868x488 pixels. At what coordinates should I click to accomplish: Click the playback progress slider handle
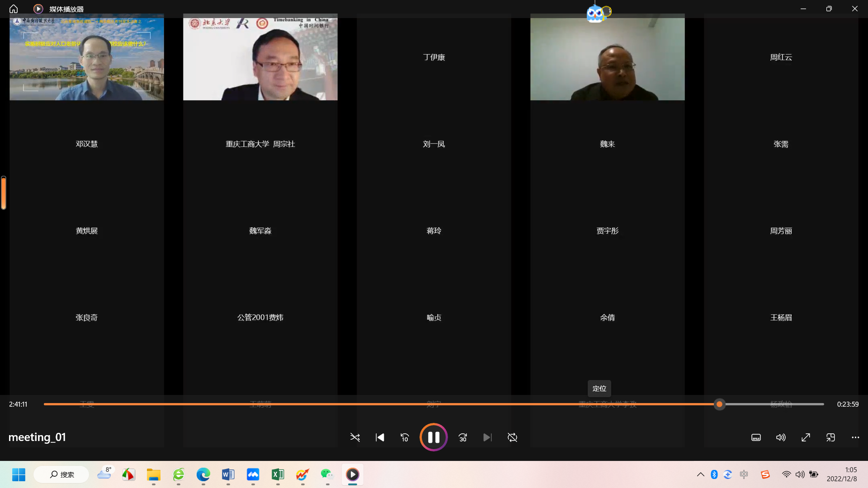[719, 404]
